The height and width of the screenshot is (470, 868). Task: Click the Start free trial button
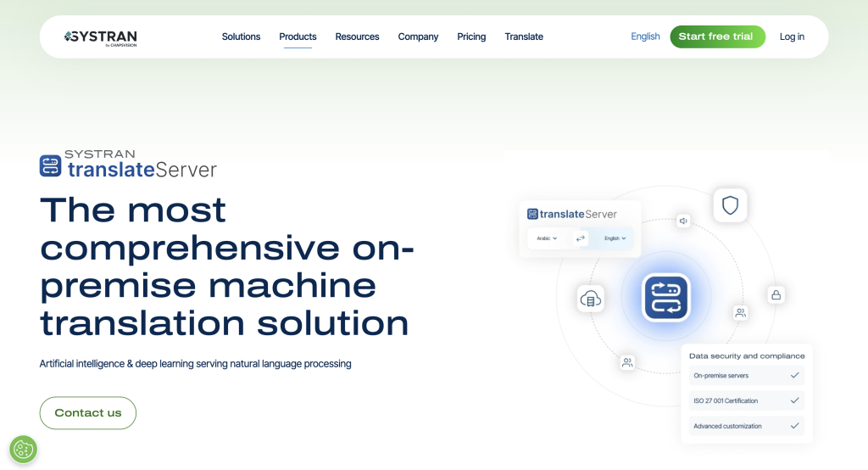click(x=716, y=36)
